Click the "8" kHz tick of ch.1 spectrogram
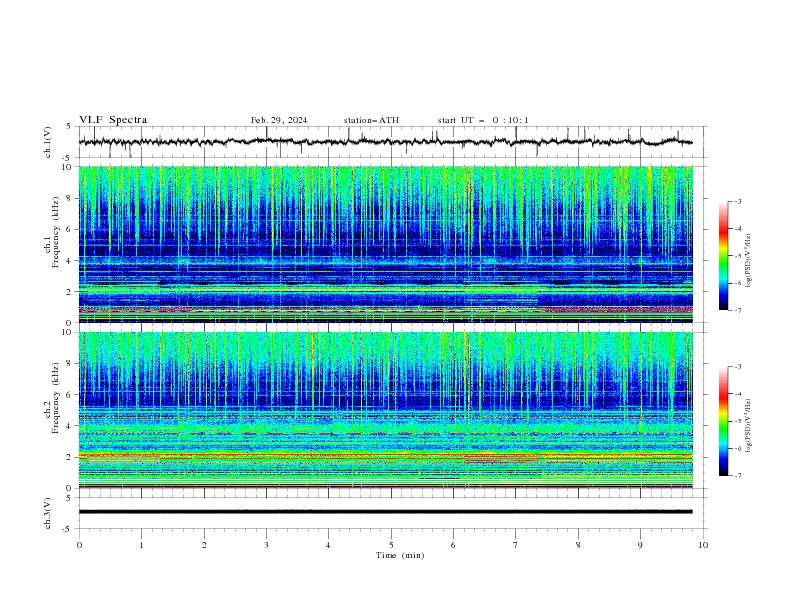Screen dimensions: 792x612 [70, 198]
